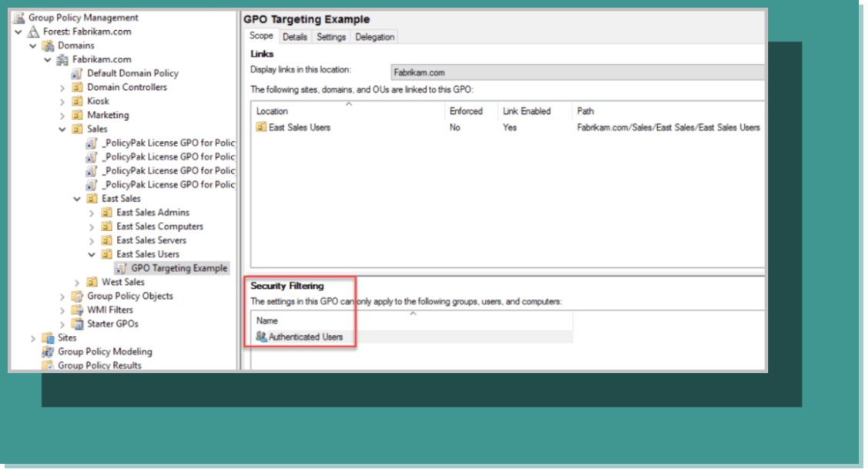Switch to the Settings tab
This screenshot has height=473, width=868.
click(x=331, y=36)
